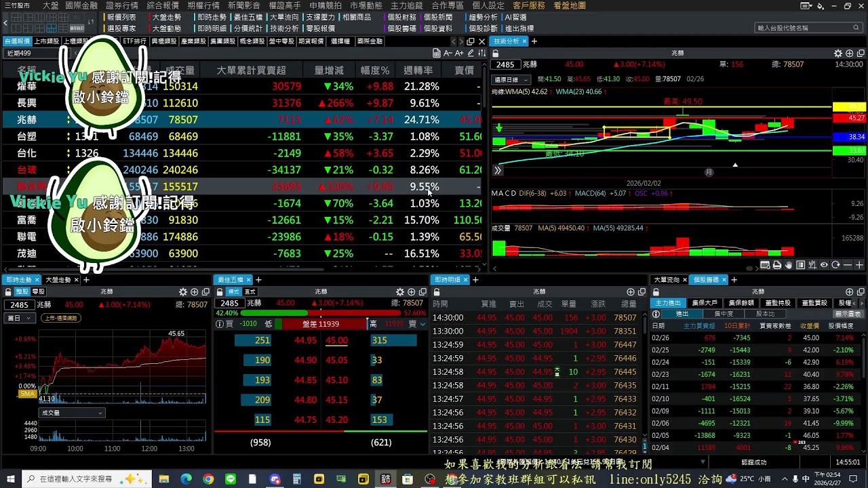Expand chart with double-chevron button
This screenshot has width=868, height=488.
coord(497,170)
